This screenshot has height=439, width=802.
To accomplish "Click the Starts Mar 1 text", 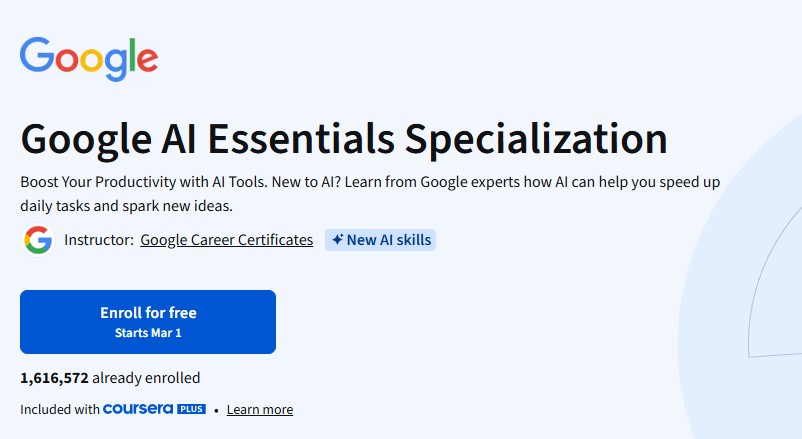I will click(148, 332).
